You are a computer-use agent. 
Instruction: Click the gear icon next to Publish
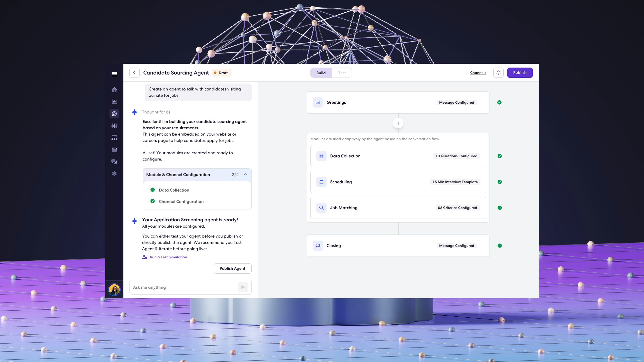498,73
